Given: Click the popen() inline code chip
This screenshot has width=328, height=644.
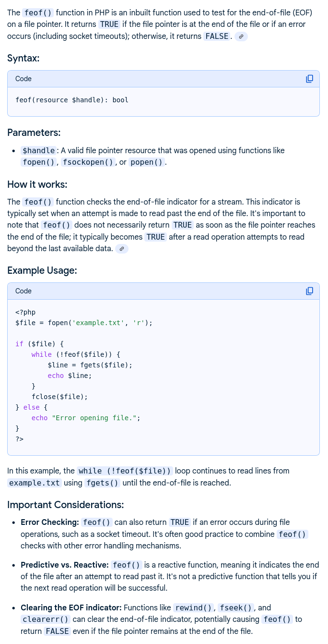Looking at the screenshot, I should click(x=147, y=162).
